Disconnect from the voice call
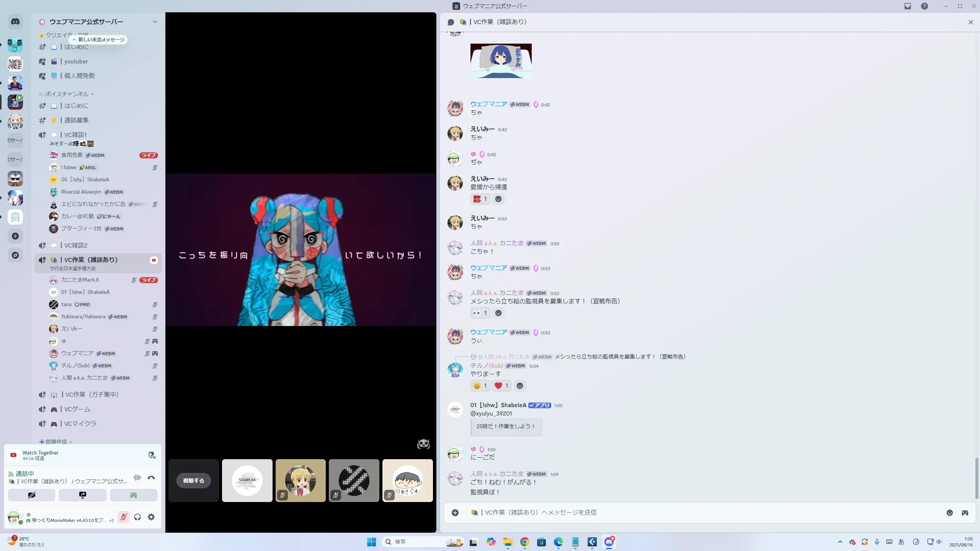The image size is (980, 551). pyautogui.click(x=151, y=478)
